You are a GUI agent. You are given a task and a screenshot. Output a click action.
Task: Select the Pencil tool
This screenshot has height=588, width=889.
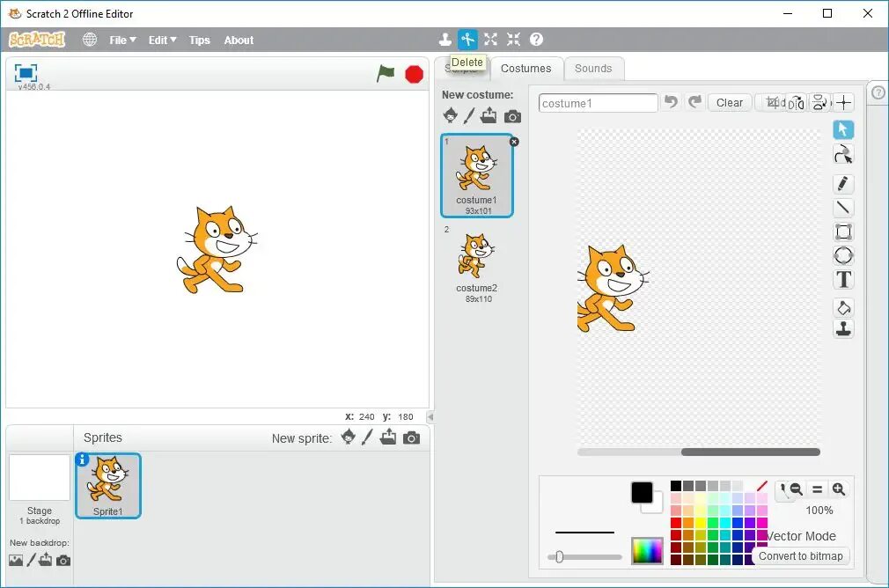point(843,183)
